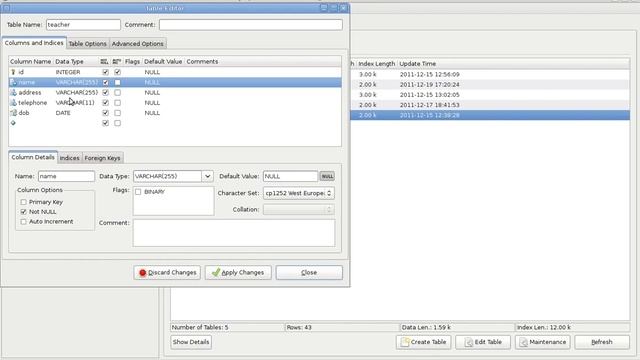Viewport: 640px width, 360px height.
Task: Click the Index Length column header
Action: 376,64
